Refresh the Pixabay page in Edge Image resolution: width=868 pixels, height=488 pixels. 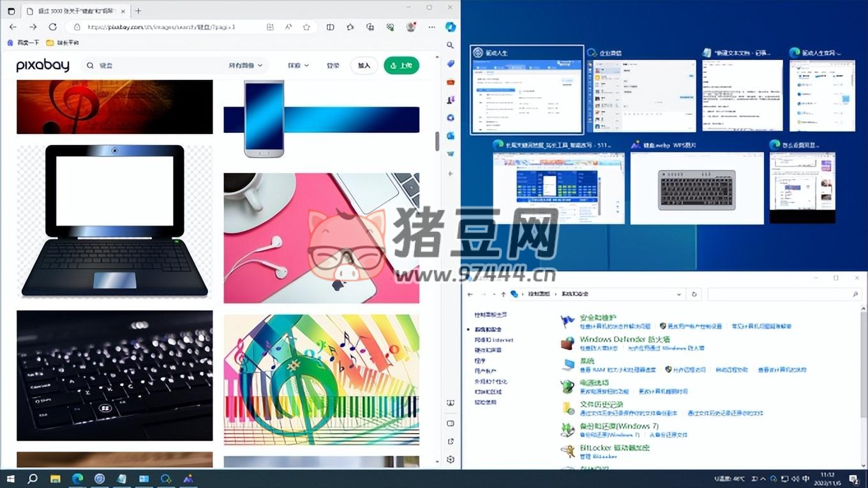coord(53,27)
